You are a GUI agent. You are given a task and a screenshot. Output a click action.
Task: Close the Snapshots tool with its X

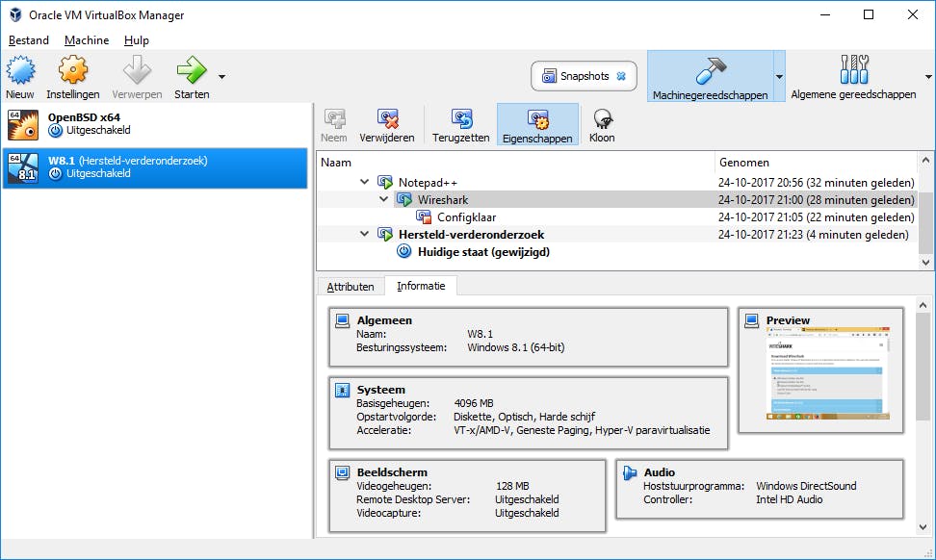pyautogui.click(x=621, y=76)
